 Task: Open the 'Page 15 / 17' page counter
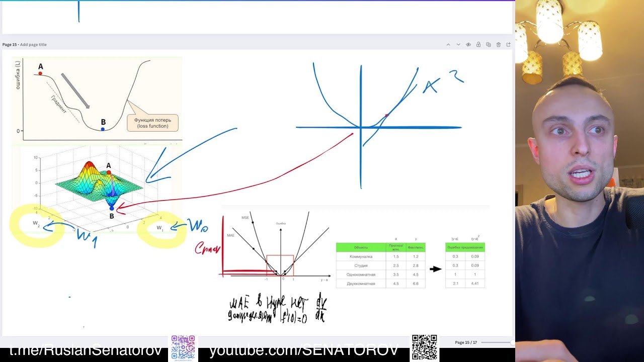pos(466,342)
